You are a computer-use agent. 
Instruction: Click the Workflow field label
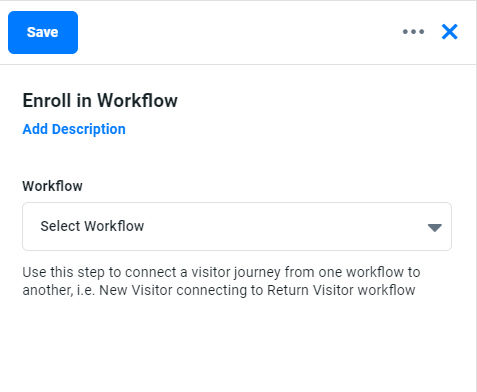[52, 186]
